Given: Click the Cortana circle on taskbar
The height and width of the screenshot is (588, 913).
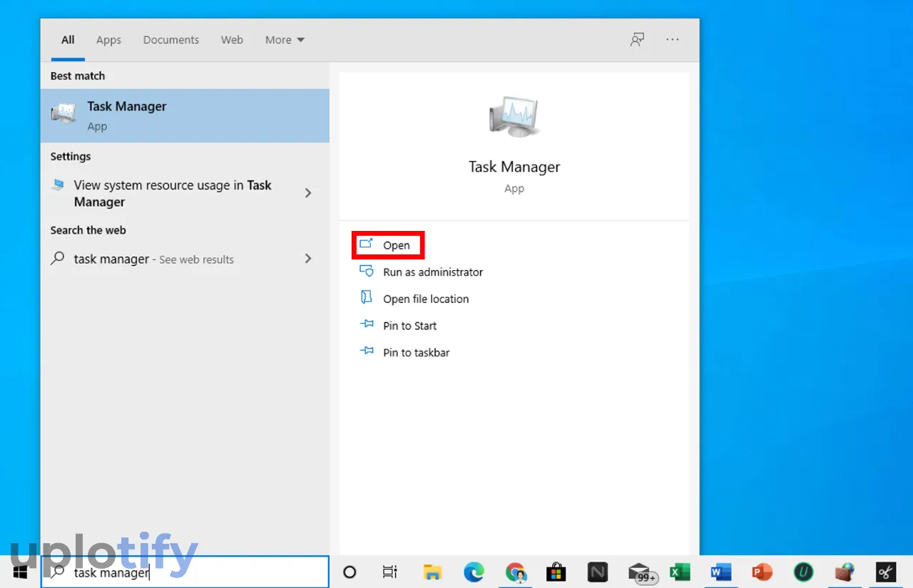Looking at the screenshot, I should point(350,572).
